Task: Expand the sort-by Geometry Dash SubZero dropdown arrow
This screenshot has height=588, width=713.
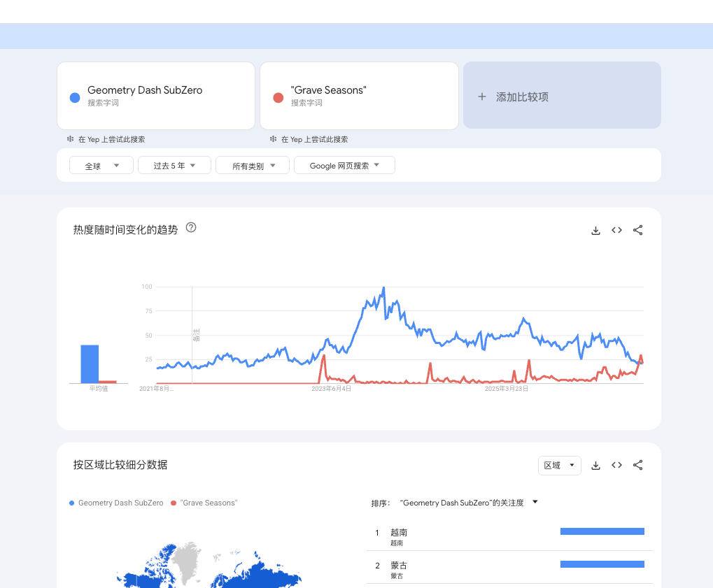Action: tap(535, 502)
